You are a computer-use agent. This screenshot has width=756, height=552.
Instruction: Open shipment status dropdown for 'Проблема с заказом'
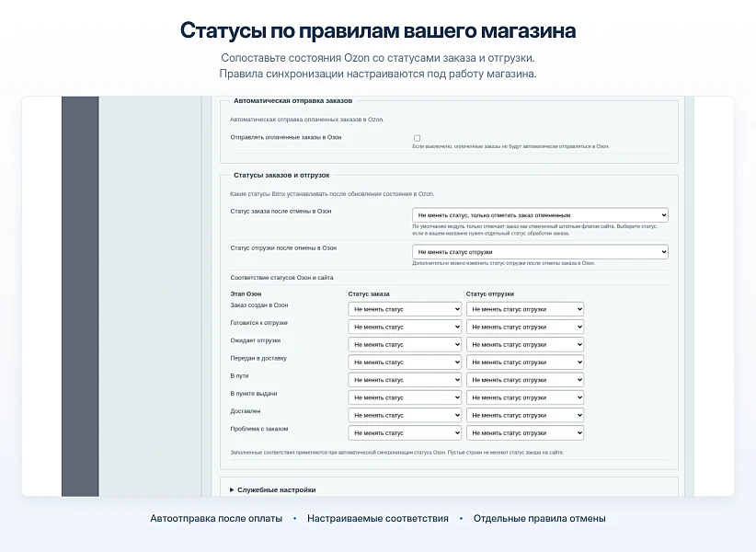coord(525,433)
